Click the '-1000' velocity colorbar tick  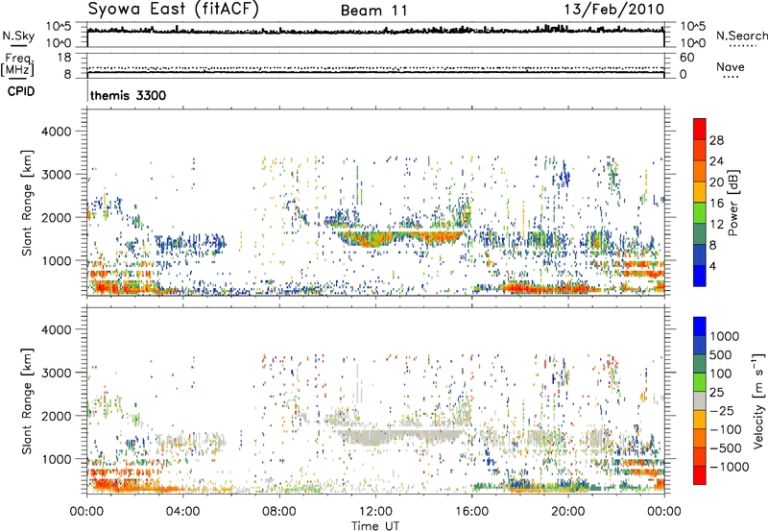pos(729,467)
